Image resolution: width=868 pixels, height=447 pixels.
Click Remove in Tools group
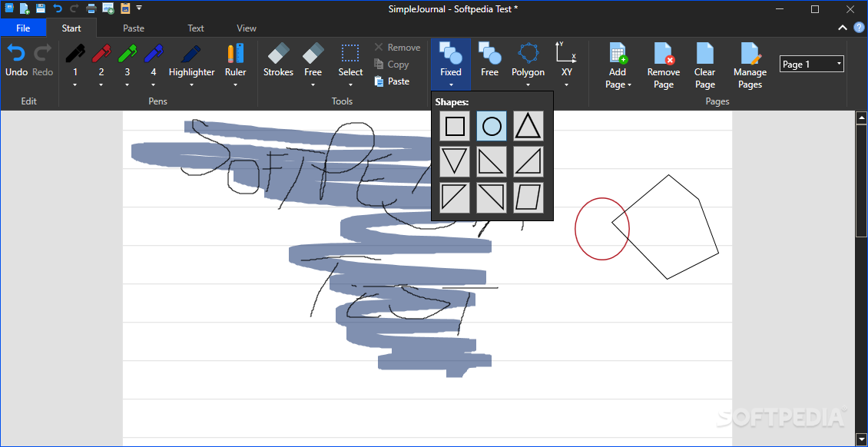click(397, 48)
